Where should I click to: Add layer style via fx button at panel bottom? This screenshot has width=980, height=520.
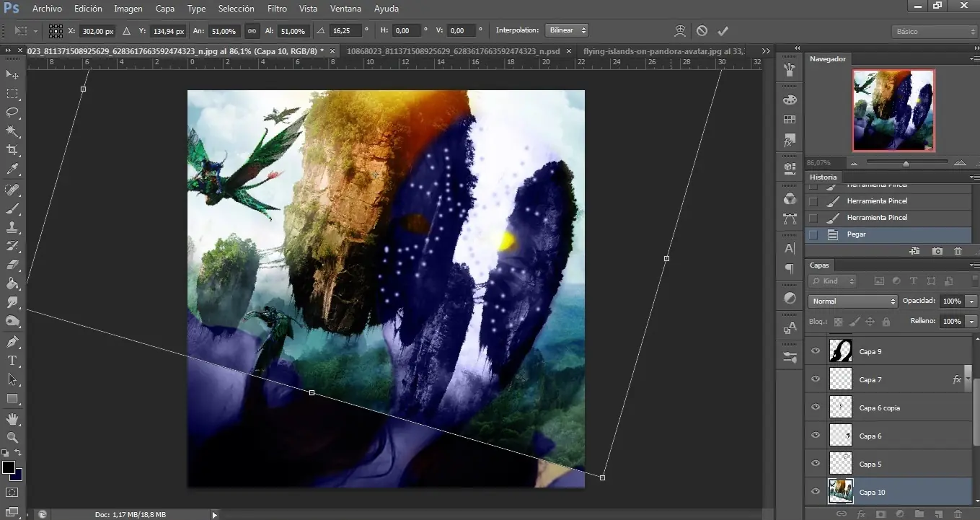pyautogui.click(x=861, y=514)
